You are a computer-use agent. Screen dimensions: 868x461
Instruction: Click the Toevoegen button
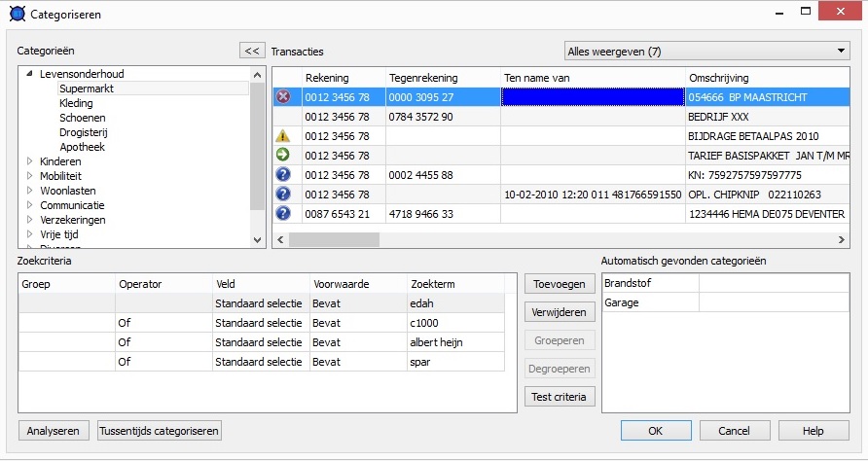tap(560, 284)
